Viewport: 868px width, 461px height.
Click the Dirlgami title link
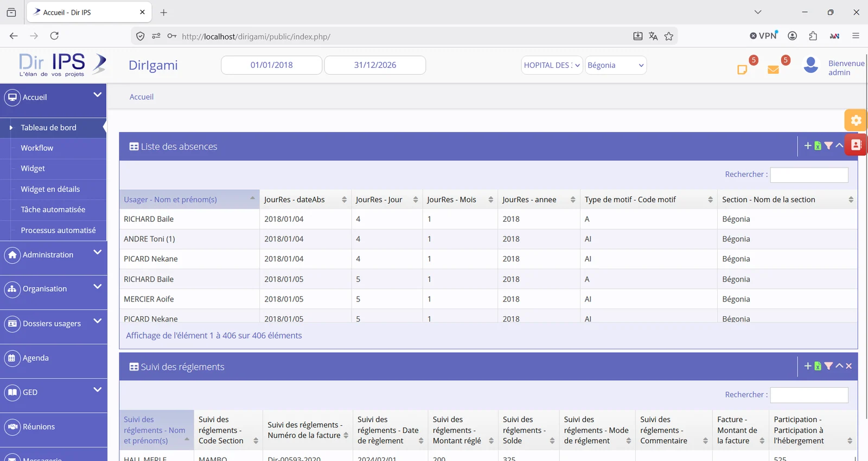pyautogui.click(x=153, y=65)
